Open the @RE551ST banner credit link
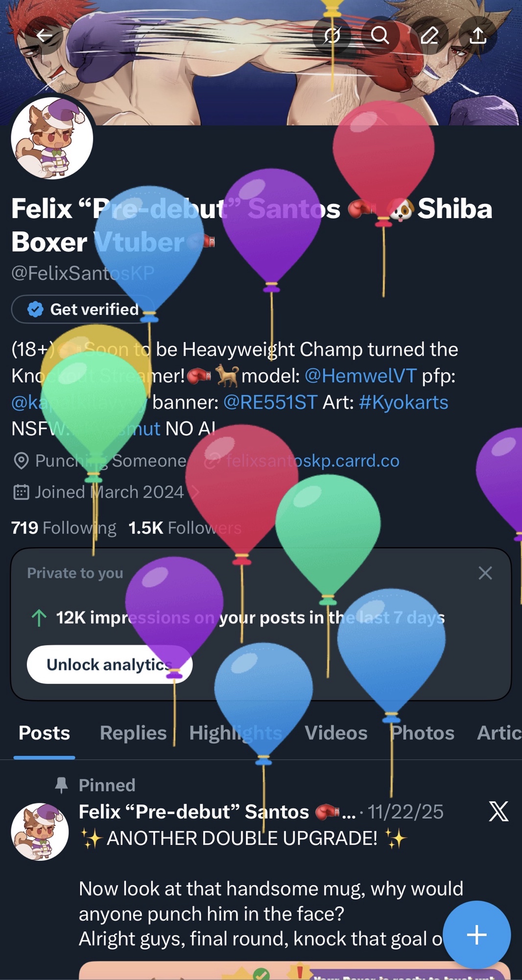522x980 pixels. 270,402
